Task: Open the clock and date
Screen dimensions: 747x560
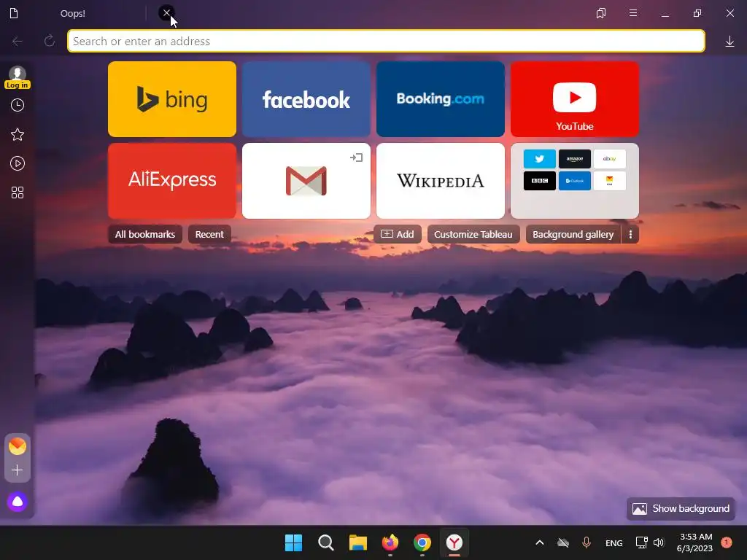Action: click(694, 542)
